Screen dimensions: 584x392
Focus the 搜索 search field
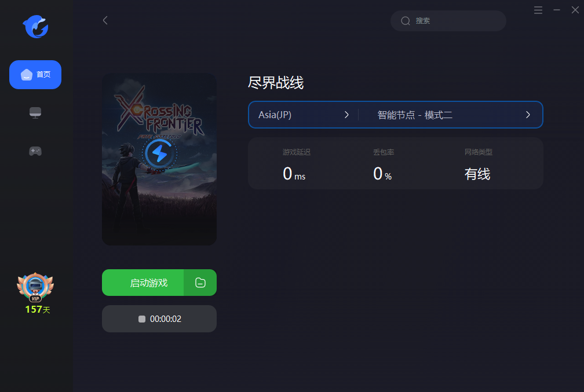448,21
